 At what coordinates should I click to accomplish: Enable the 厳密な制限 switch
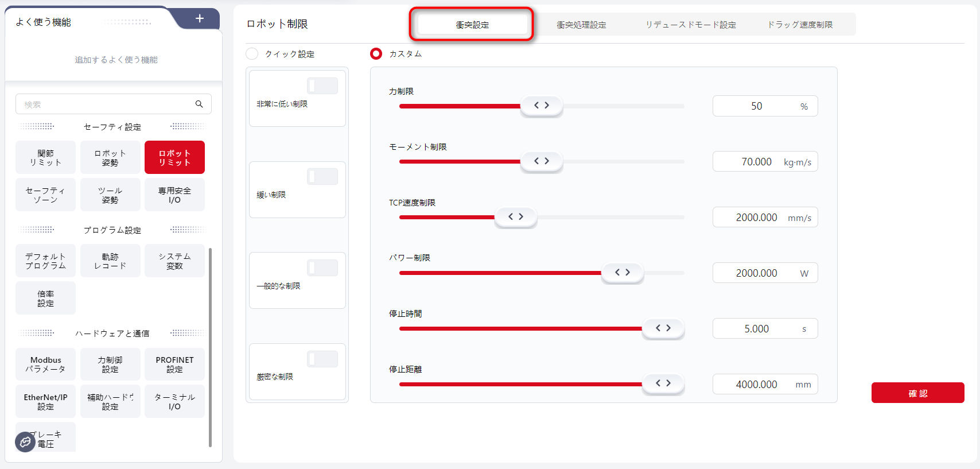pyautogui.click(x=322, y=359)
